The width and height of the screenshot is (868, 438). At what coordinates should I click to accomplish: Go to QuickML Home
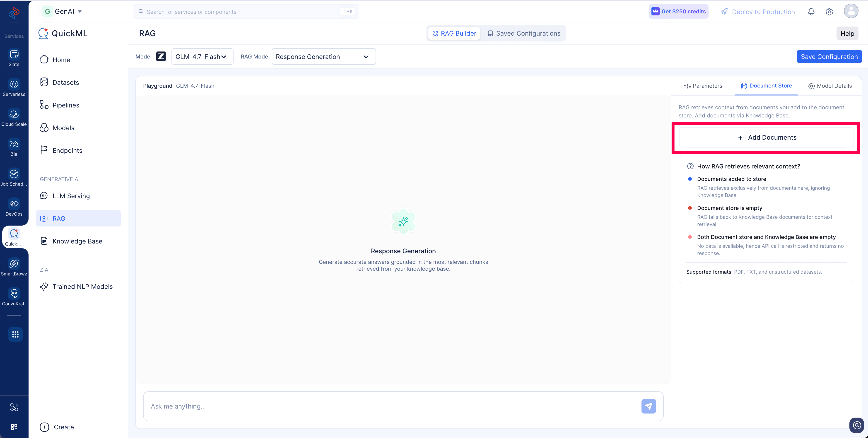(x=78, y=60)
